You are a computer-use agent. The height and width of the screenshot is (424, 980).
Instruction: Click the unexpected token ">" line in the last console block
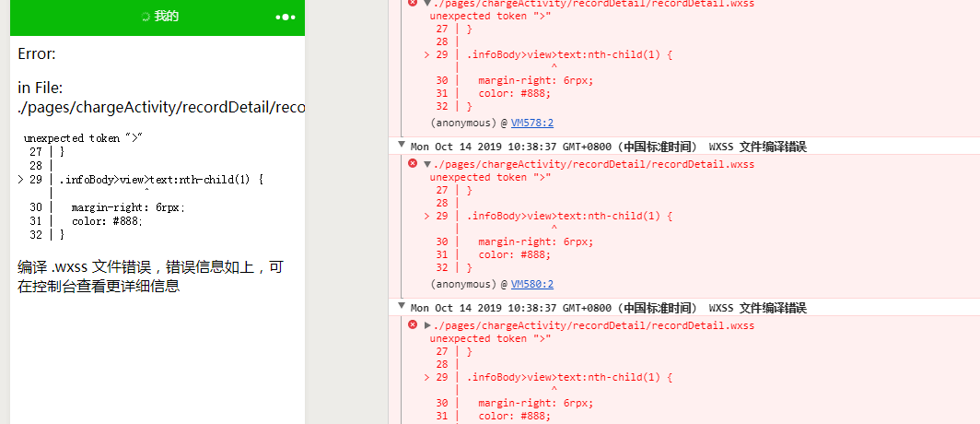[490, 338]
